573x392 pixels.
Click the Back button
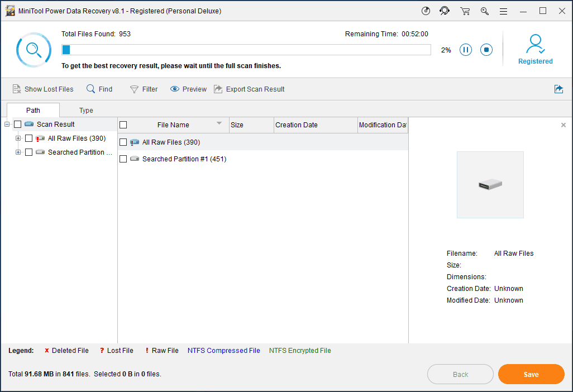pos(460,374)
